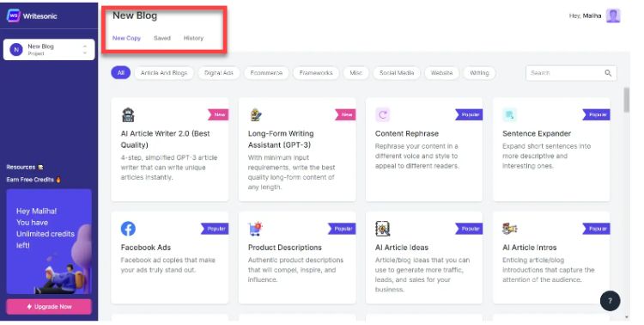The height and width of the screenshot is (325, 644).
Task: Open the AI Article Ideas title
Action: (x=402, y=248)
